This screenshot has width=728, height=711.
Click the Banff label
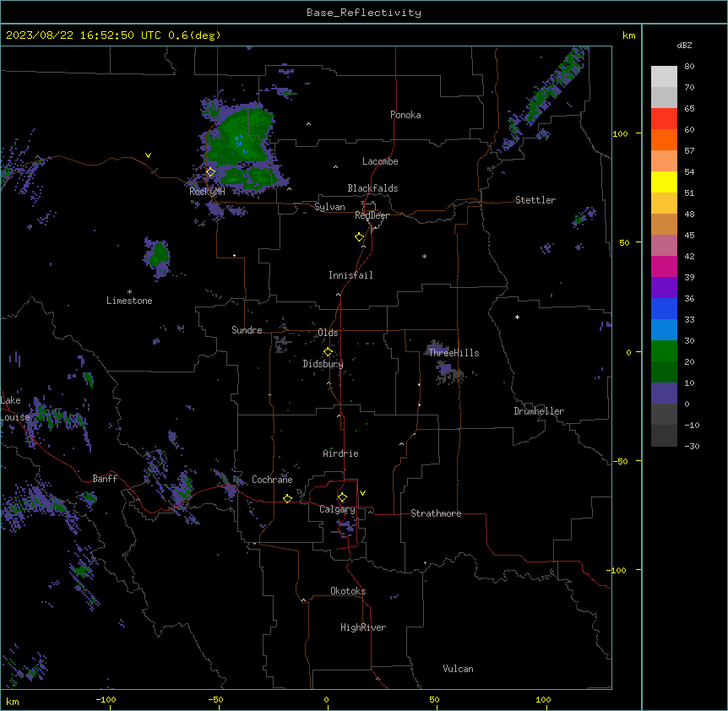pos(105,479)
